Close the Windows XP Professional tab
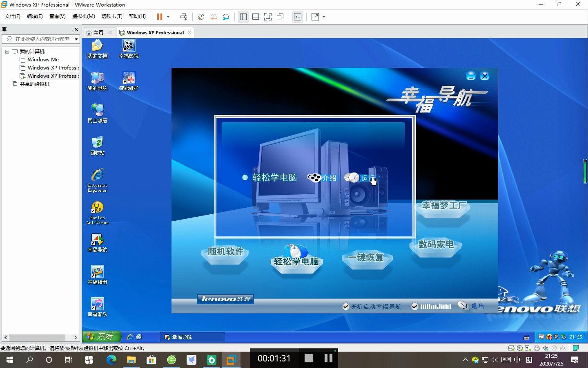588x368 pixels. (x=189, y=32)
